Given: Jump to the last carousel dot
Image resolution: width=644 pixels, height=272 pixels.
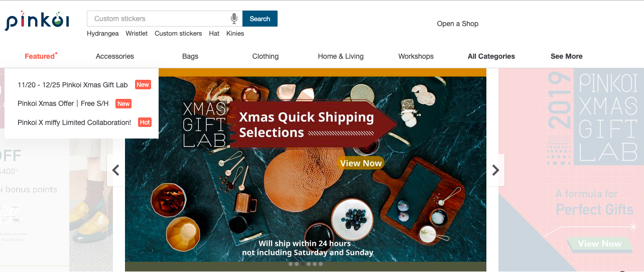Looking at the screenshot, I should (321, 264).
